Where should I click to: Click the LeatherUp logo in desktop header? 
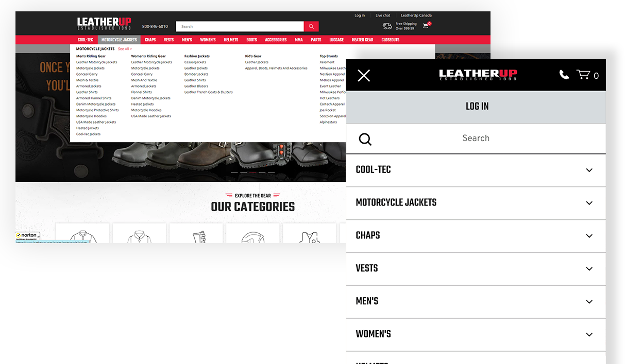pyautogui.click(x=104, y=23)
